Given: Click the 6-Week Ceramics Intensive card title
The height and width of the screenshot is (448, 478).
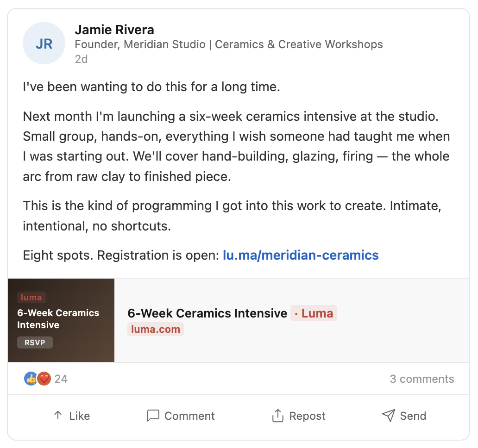Looking at the screenshot, I should [x=208, y=313].
